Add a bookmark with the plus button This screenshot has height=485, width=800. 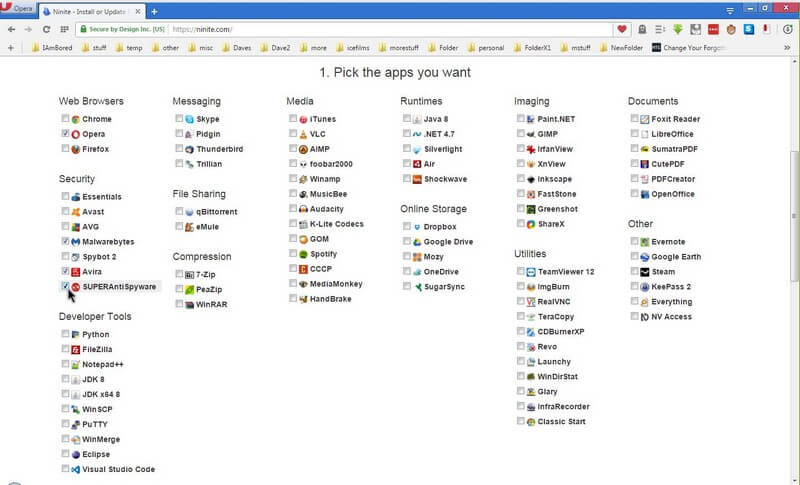click(11, 48)
